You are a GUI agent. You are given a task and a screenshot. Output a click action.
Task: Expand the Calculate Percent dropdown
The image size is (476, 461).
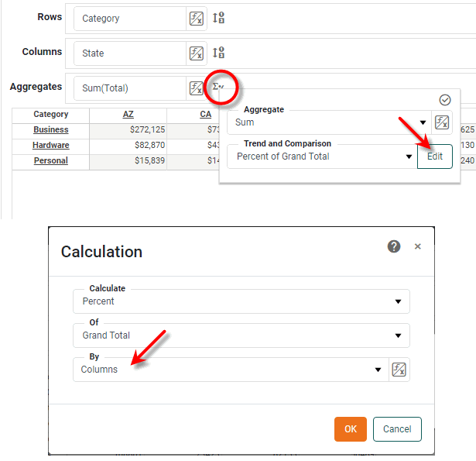click(398, 301)
